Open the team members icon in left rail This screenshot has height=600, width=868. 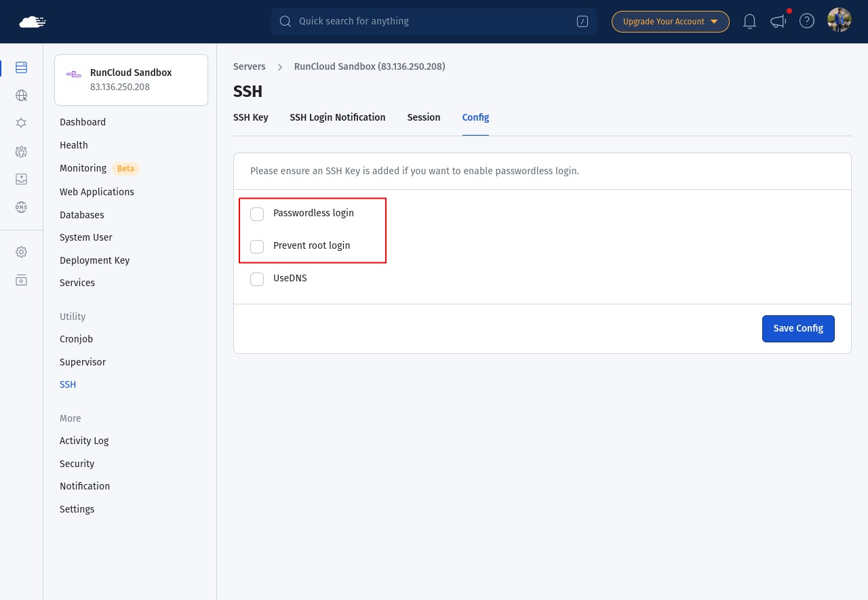tap(21, 151)
